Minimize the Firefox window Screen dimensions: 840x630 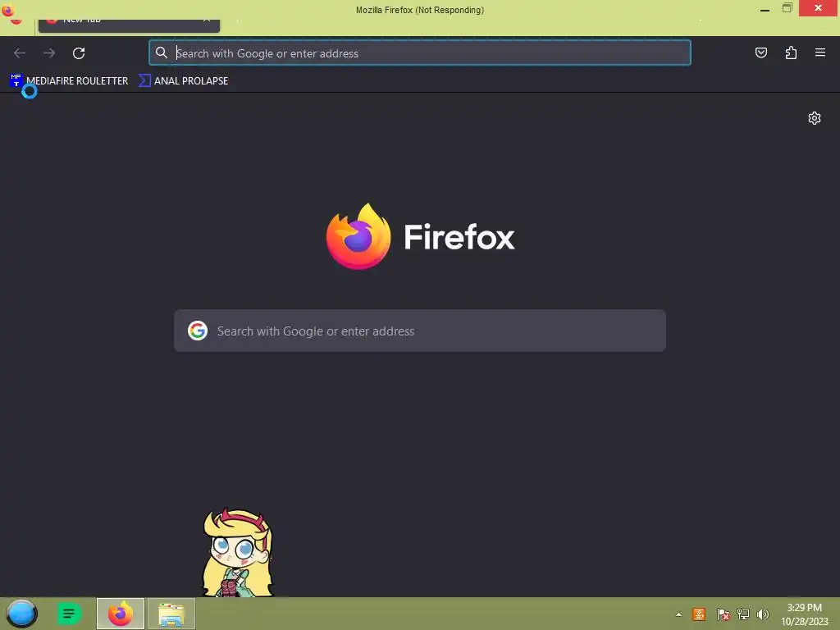(765, 10)
